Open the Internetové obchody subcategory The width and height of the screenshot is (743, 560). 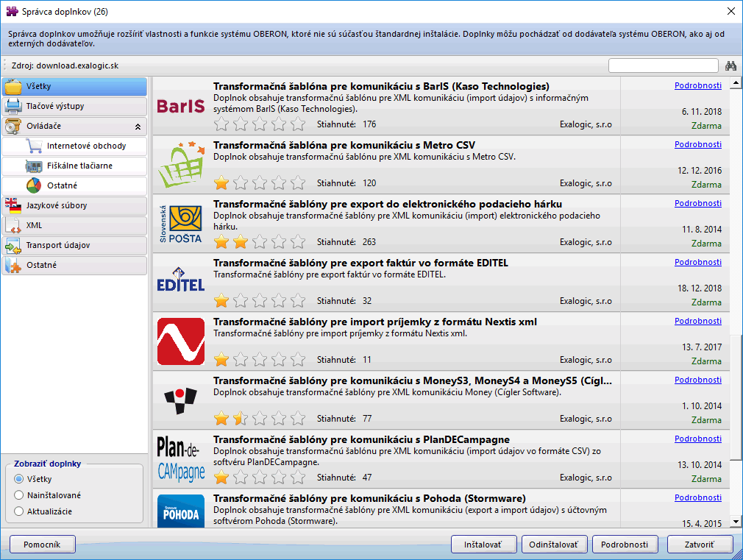click(74, 146)
